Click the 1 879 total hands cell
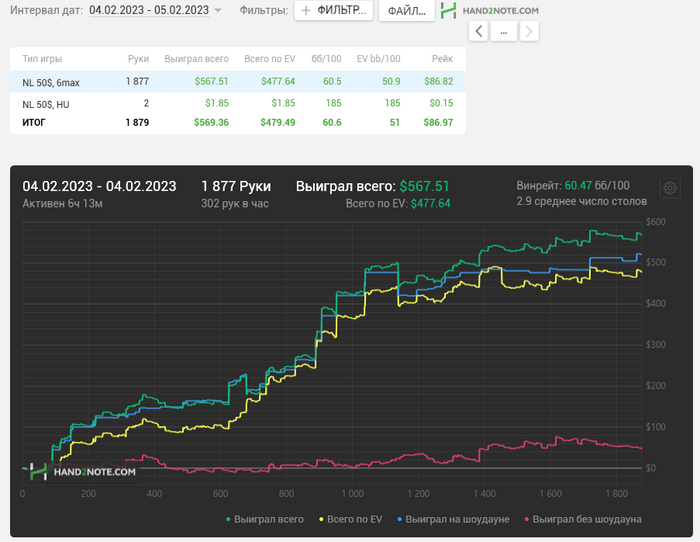The image size is (700, 542). 138,122
